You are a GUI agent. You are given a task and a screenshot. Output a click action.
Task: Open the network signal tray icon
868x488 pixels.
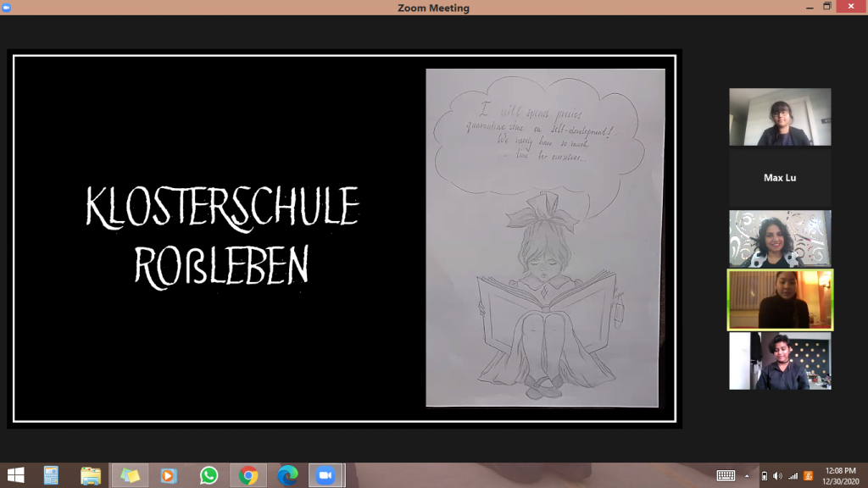tap(792, 475)
